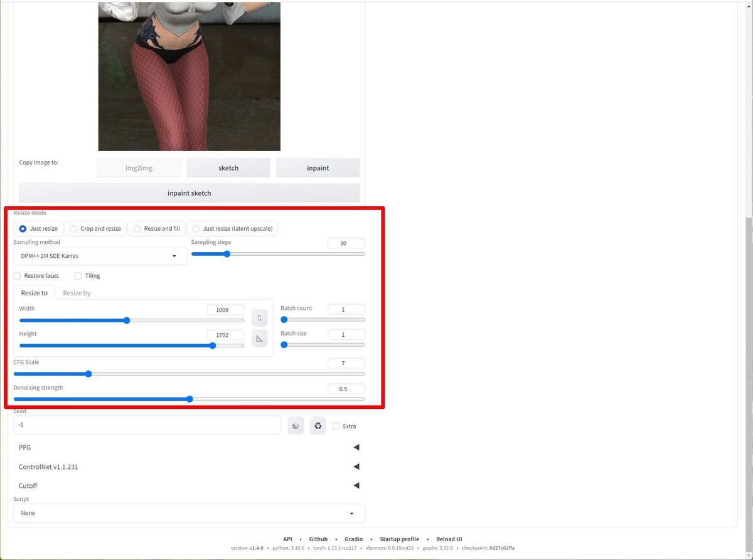This screenshot has height=560, width=753.
Task: Enable Tiling checkbox
Action: point(78,276)
